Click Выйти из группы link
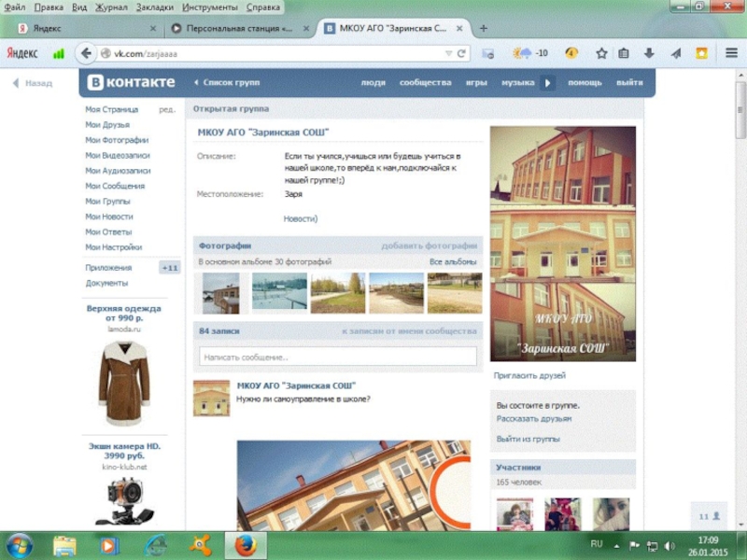This screenshot has height=560, width=747. (x=528, y=439)
